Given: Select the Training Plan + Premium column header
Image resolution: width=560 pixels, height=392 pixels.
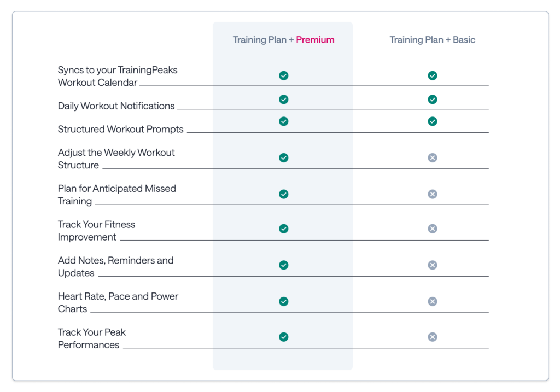Looking at the screenshot, I should (283, 40).
